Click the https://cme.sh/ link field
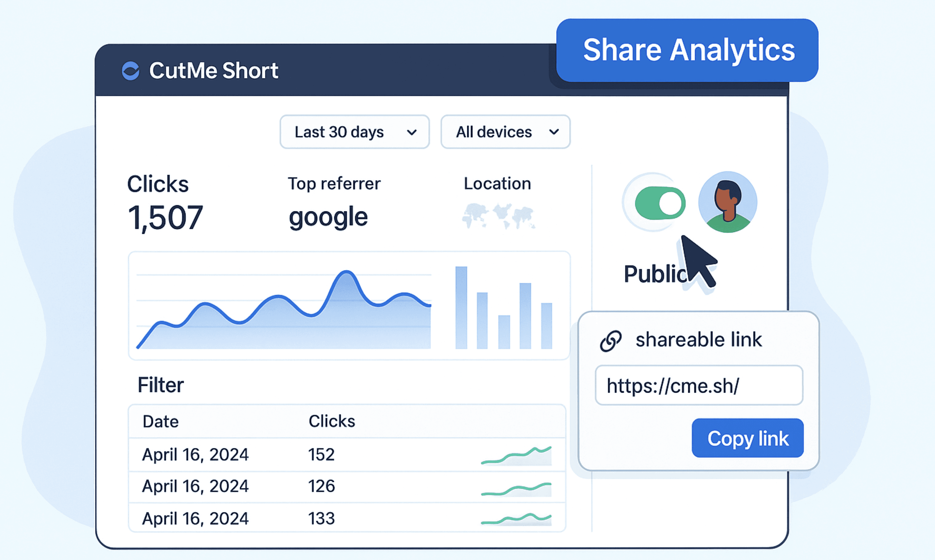Screen dimensions: 935x560 pos(698,386)
